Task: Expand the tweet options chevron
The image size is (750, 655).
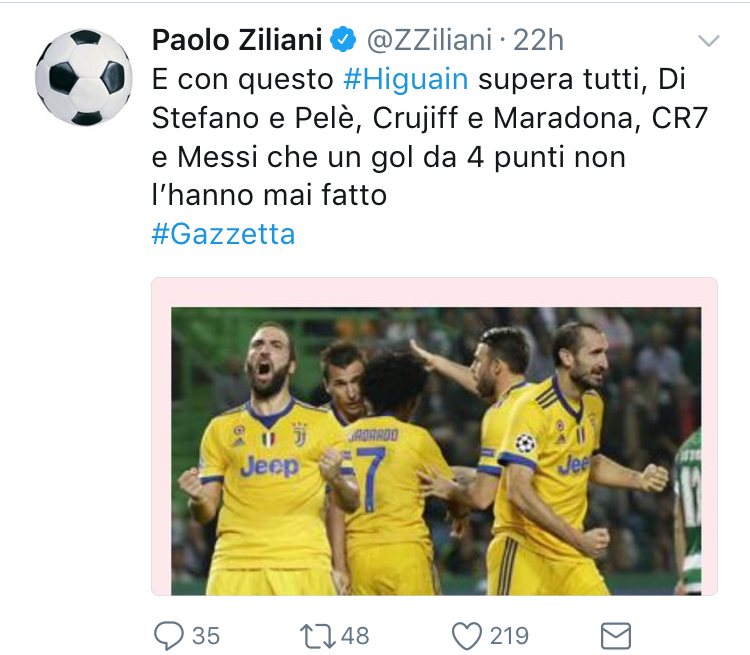Action: [x=708, y=41]
